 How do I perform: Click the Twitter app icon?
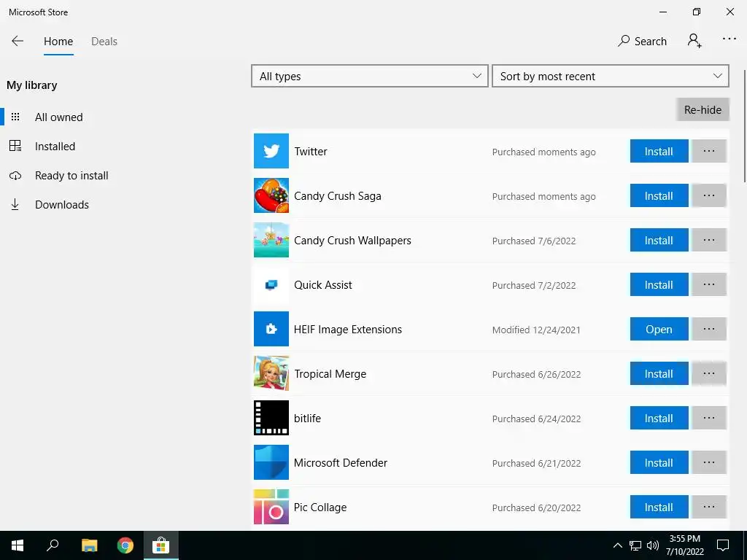tap(271, 151)
